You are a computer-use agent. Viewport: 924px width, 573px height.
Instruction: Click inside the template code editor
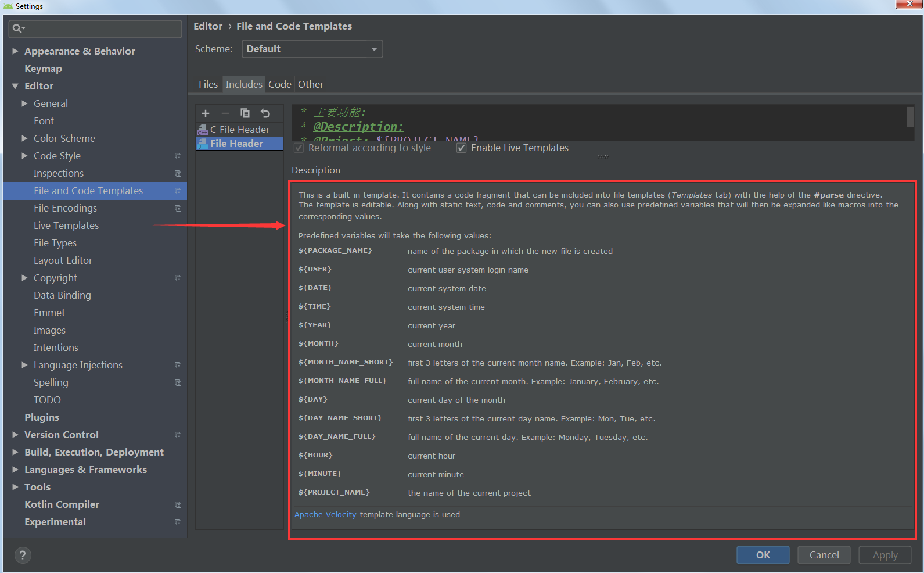598,122
